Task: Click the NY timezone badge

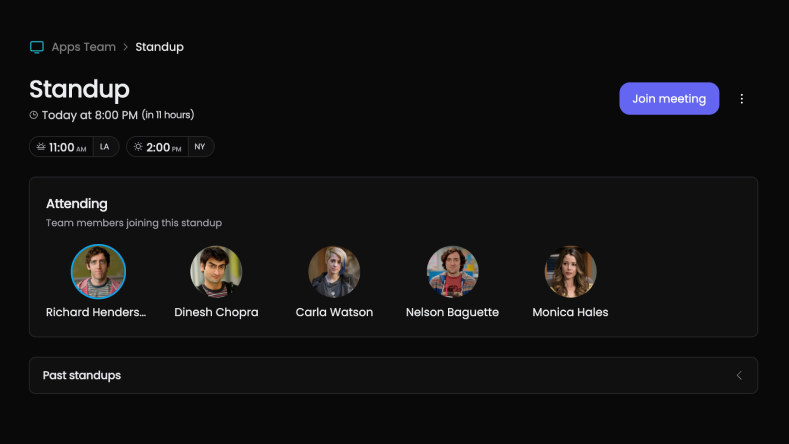Action: click(200, 147)
